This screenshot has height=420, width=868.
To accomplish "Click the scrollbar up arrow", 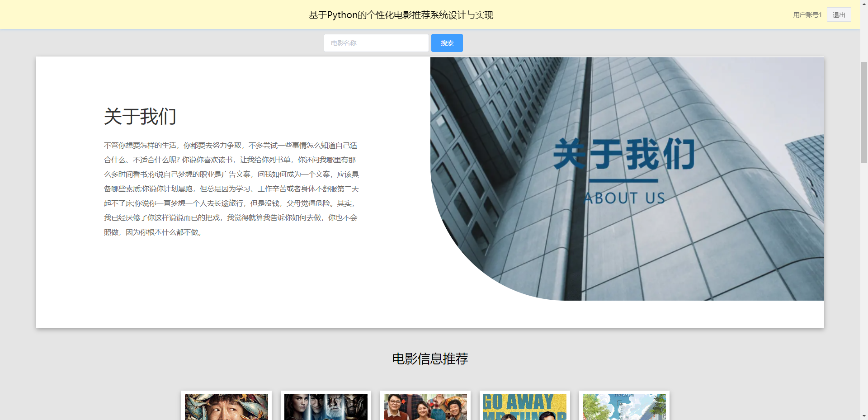I will coord(864,4).
